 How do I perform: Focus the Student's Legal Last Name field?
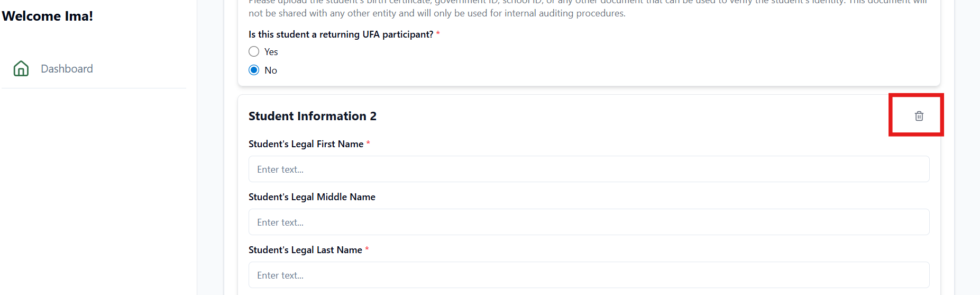[589, 275]
